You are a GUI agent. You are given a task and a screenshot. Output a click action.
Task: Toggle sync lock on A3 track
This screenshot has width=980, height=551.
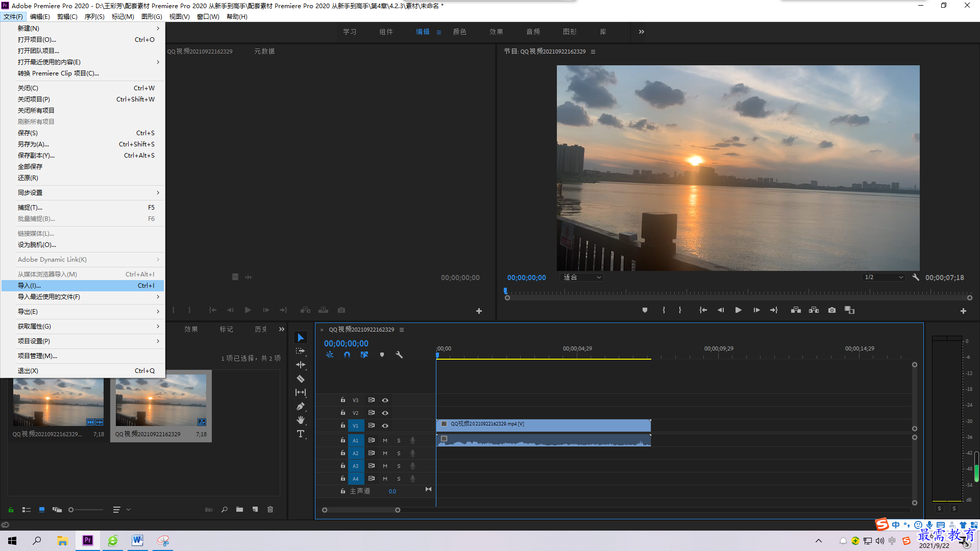pyautogui.click(x=372, y=466)
